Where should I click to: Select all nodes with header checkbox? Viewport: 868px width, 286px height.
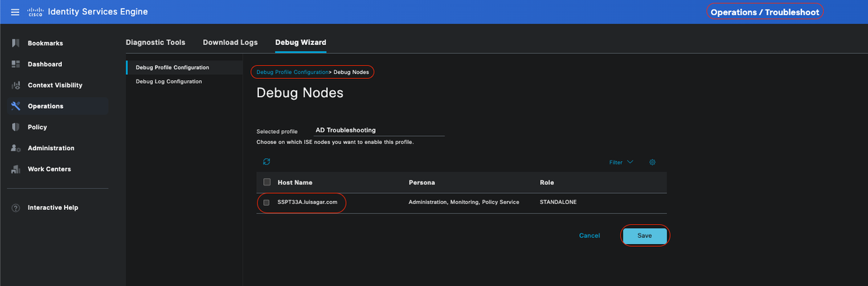pos(267,182)
